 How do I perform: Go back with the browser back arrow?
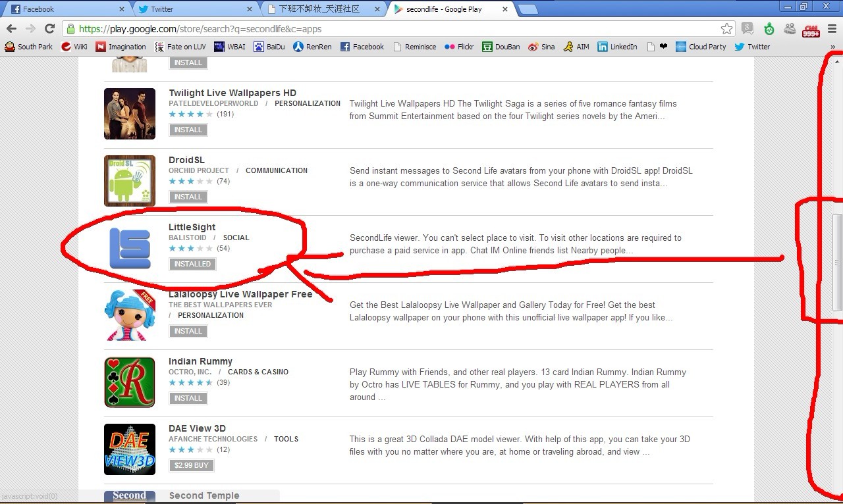(x=11, y=29)
